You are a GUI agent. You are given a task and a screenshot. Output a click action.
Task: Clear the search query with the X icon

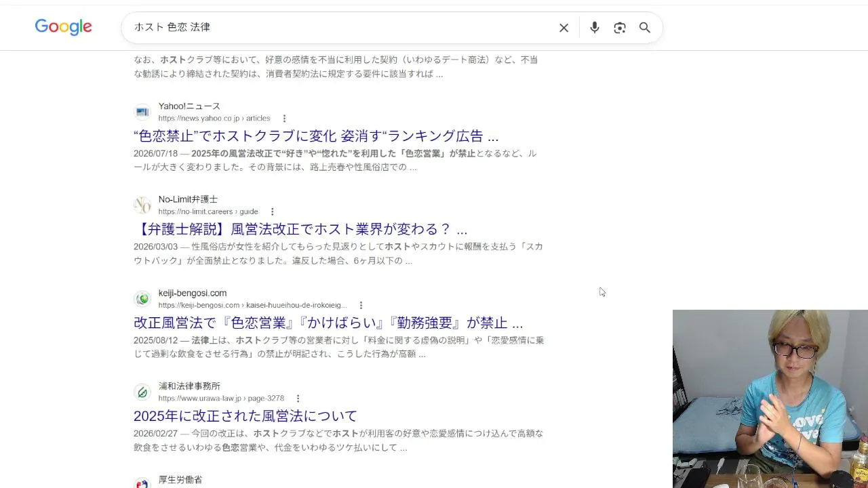pos(564,28)
